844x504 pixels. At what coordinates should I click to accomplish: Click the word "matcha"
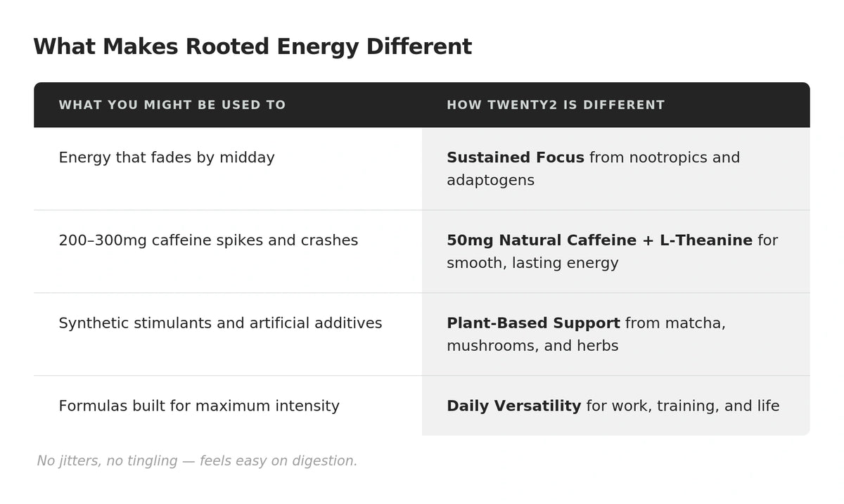pyautogui.click(x=691, y=323)
